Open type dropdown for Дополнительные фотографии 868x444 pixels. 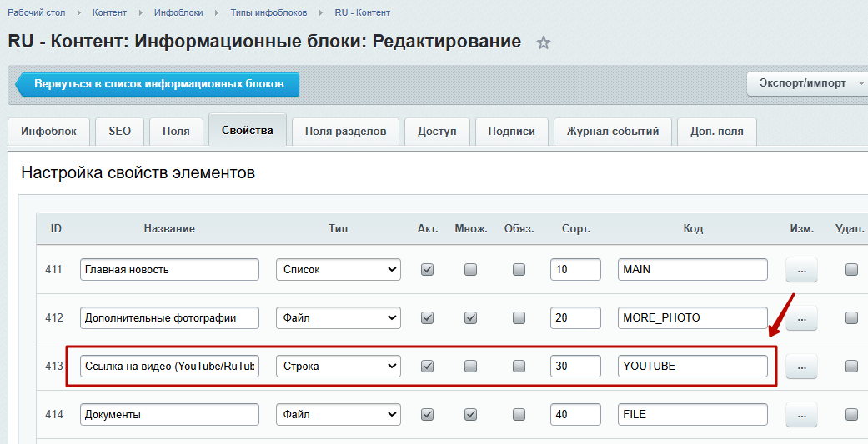coord(338,317)
